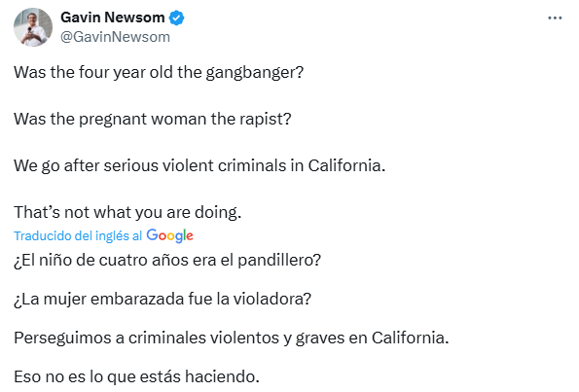Click the line '¿El niño de cuatro años era el pandillero?'
Viewport: 579px width, 392px height.
pyautogui.click(x=167, y=261)
